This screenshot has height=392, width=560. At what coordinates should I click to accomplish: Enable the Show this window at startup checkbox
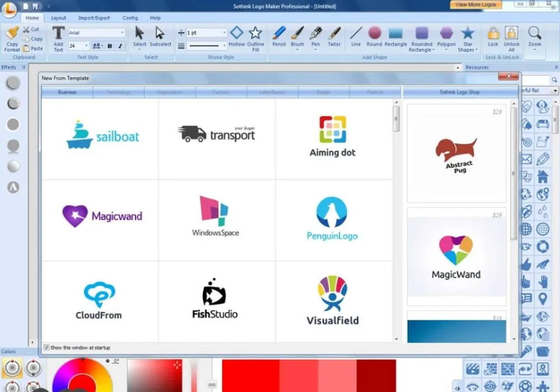pos(46,347)
